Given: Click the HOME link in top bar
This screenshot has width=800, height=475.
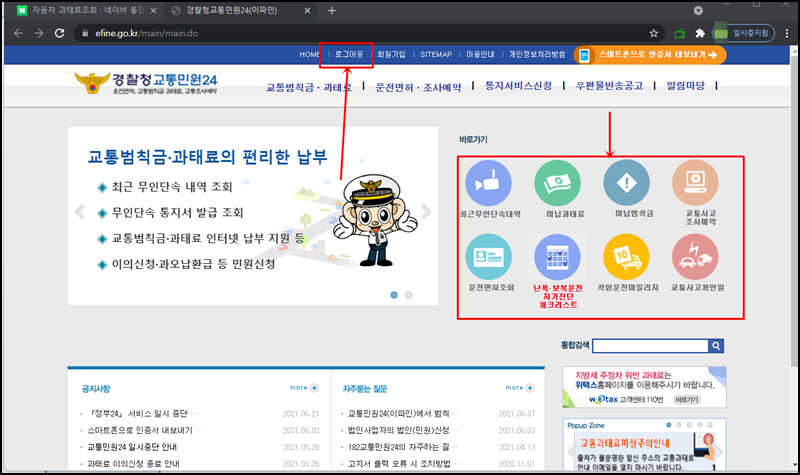Looking at the screenshot, I should click(309, 54).
